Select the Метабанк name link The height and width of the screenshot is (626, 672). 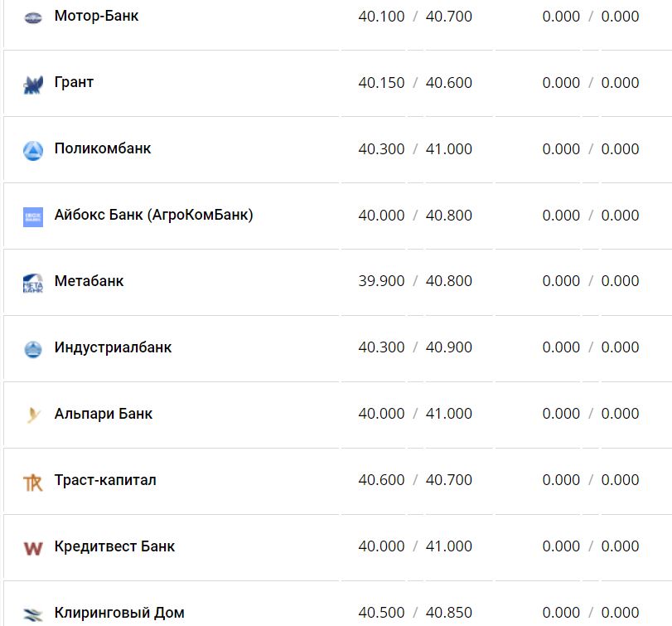coord(89,281)
